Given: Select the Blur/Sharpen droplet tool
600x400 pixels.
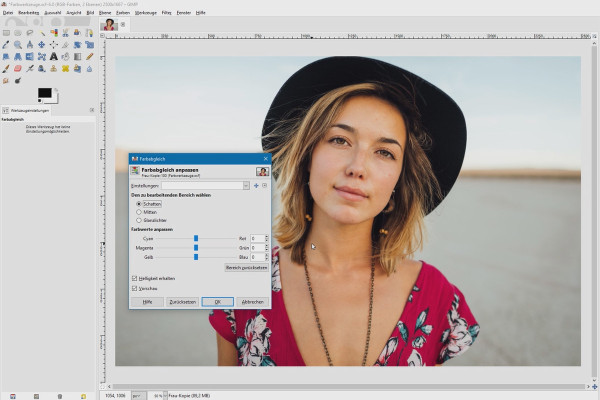Looking at the screenshot, I should 89,69.
